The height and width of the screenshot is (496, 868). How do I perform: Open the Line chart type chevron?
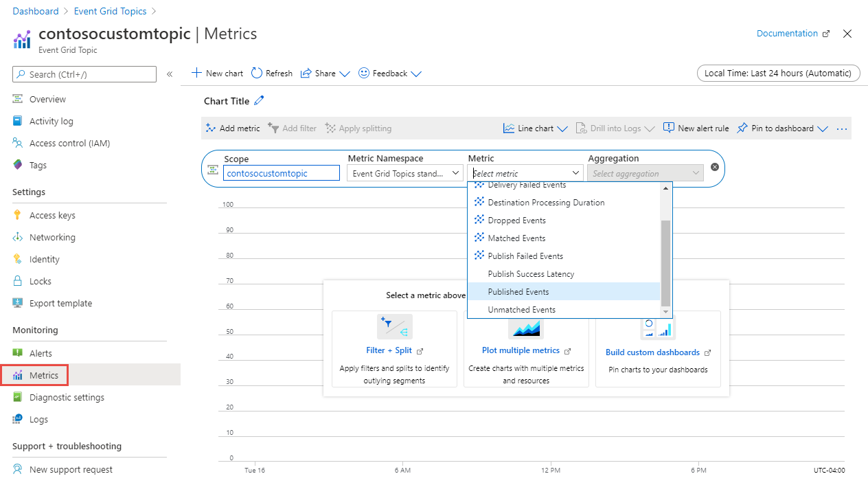click(x=563, y=128)
